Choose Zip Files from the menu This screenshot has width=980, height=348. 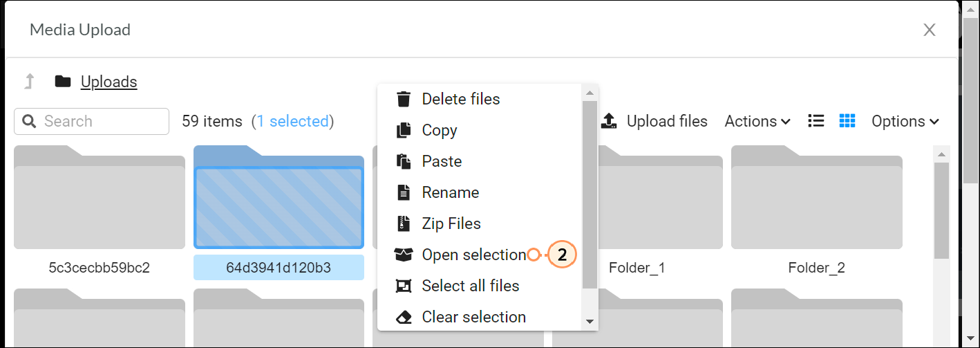point(480,223)
